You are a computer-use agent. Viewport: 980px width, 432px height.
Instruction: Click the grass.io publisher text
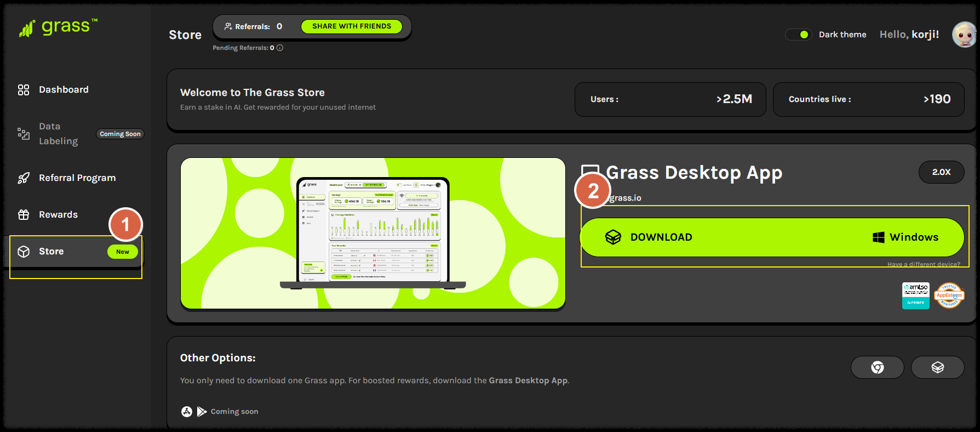click(625, 198)
